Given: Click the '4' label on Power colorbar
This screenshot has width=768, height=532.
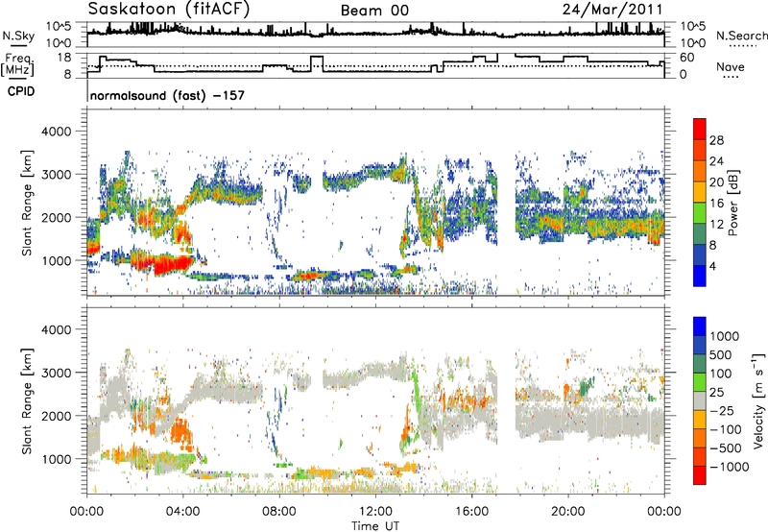Looking at the screenshot, I should coord(713,266).
